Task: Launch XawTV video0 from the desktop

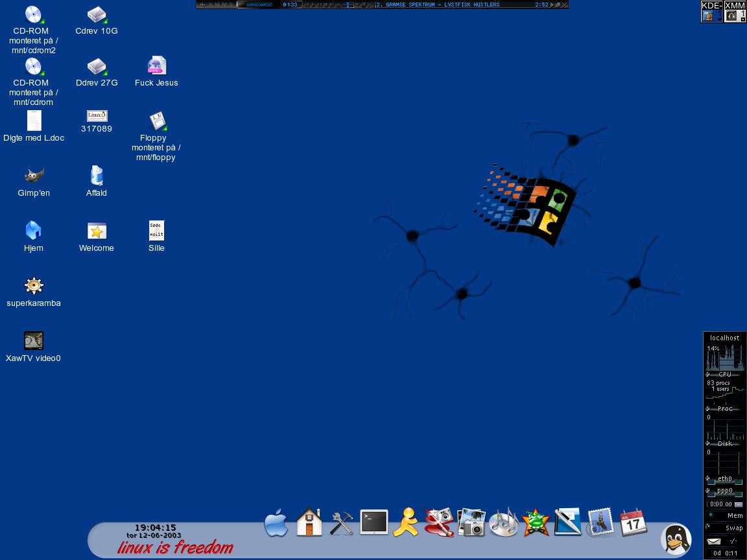Action: [x=34, y=340]
